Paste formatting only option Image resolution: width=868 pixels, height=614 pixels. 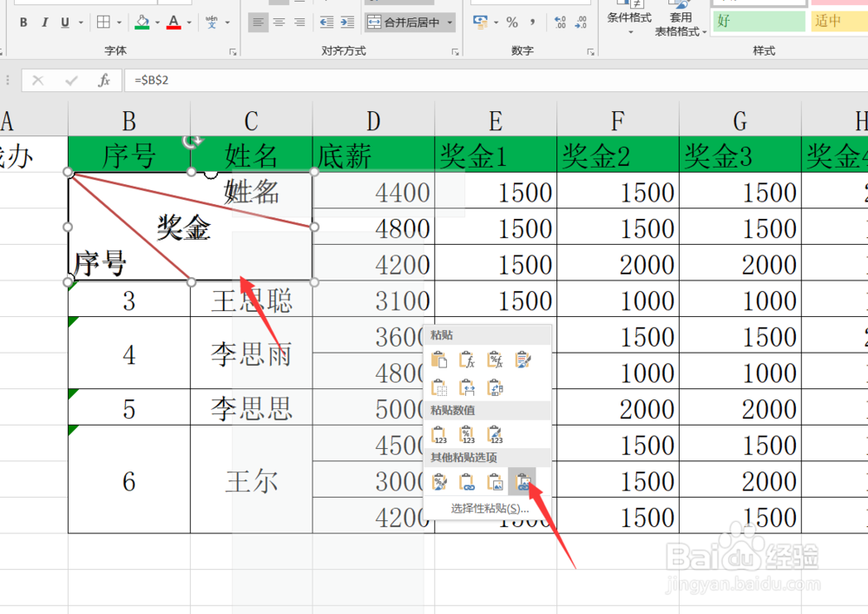[439, 482]
